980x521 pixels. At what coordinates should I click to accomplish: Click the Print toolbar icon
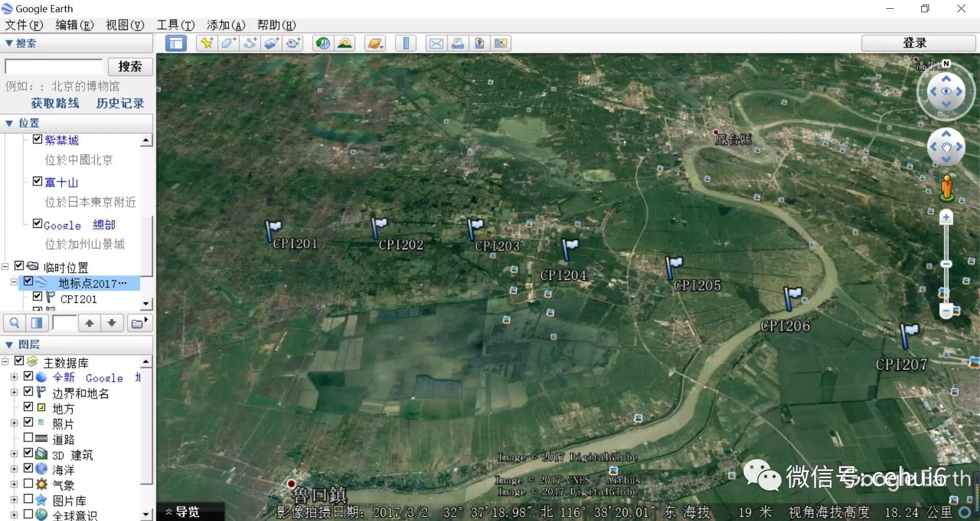[458, 43]
